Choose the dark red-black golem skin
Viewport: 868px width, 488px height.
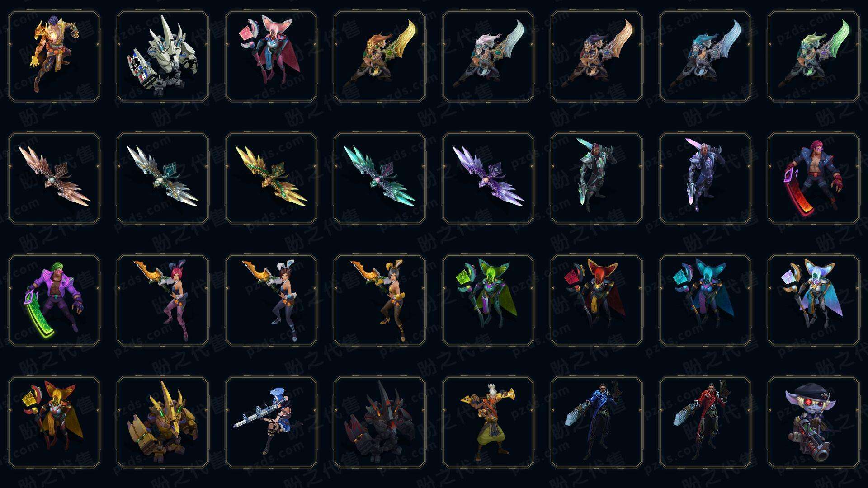(x=380, y=422)
